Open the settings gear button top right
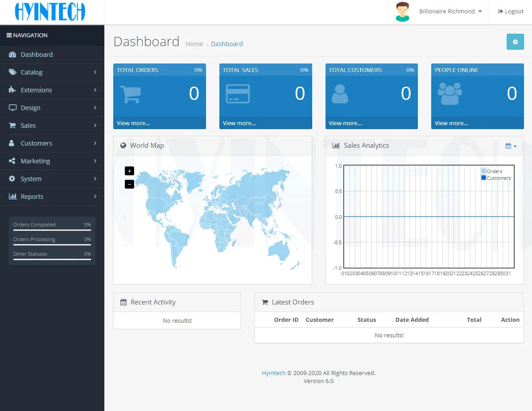 click(515, 42)
